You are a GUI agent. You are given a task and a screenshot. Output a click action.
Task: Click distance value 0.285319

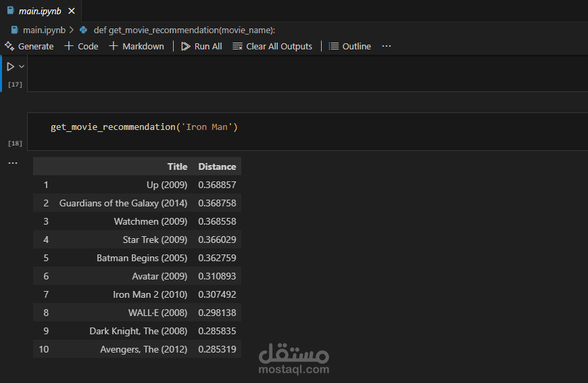[x=217, y=349]
